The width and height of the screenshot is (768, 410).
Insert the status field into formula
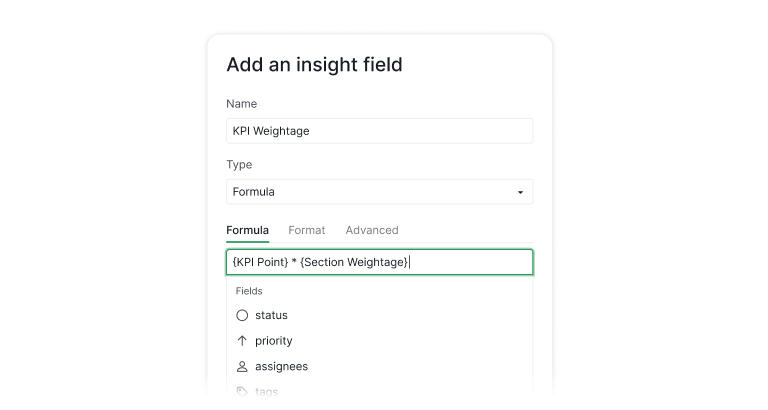coord(271,315)
